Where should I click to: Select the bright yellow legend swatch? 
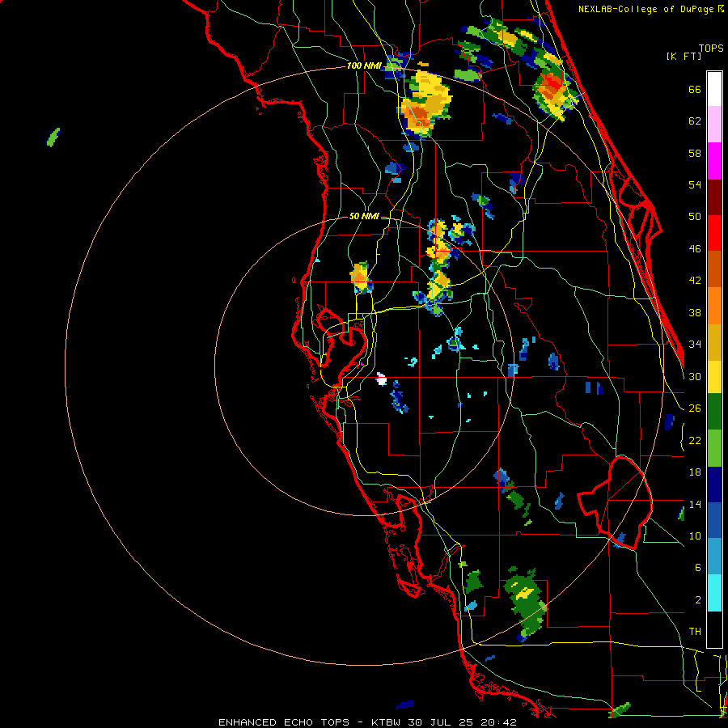pos(714,377)
